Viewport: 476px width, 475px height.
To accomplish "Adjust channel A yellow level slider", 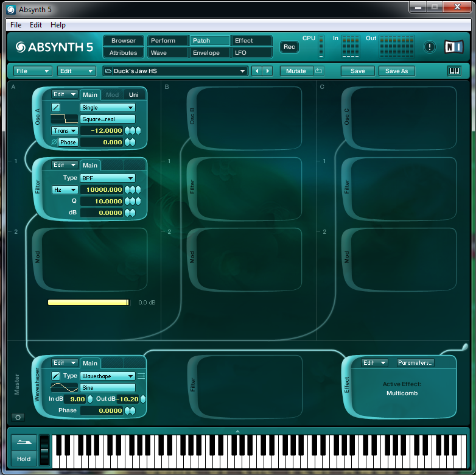I will [x=89, y=303].
